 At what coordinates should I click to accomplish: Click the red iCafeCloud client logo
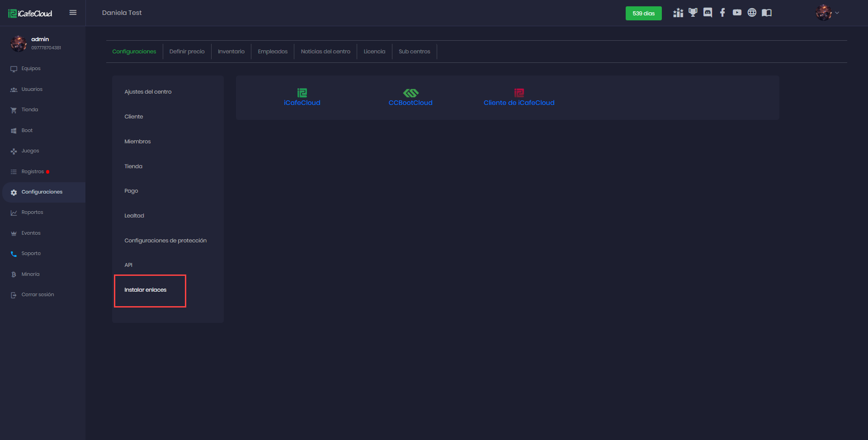click(519, 93)
